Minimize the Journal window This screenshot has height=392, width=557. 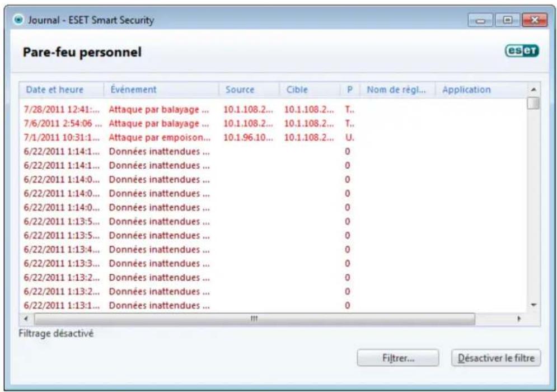pyautogui.click(x=480, y=20)
